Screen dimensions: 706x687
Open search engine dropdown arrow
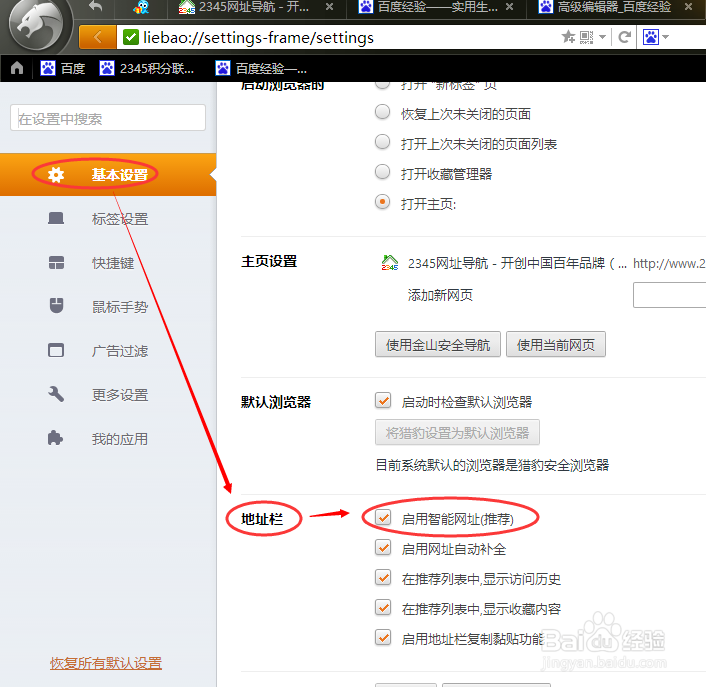point(665,37)
